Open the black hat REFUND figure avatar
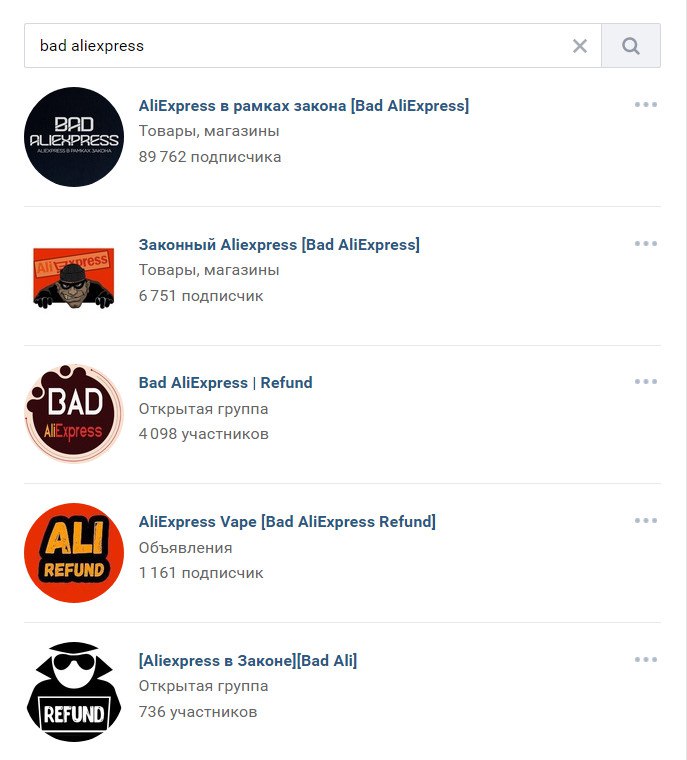 point(74,692)
